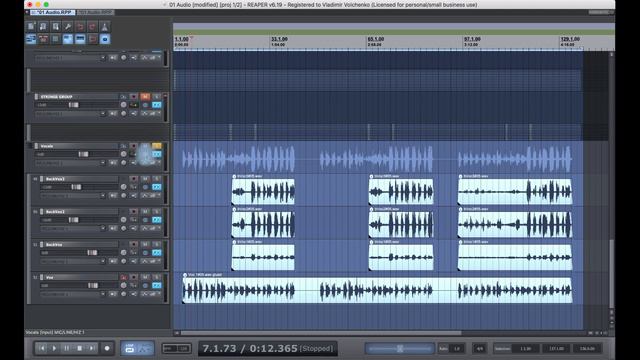
Task: Open the FX chain on BackVox2 track
Action: (157, 220)
